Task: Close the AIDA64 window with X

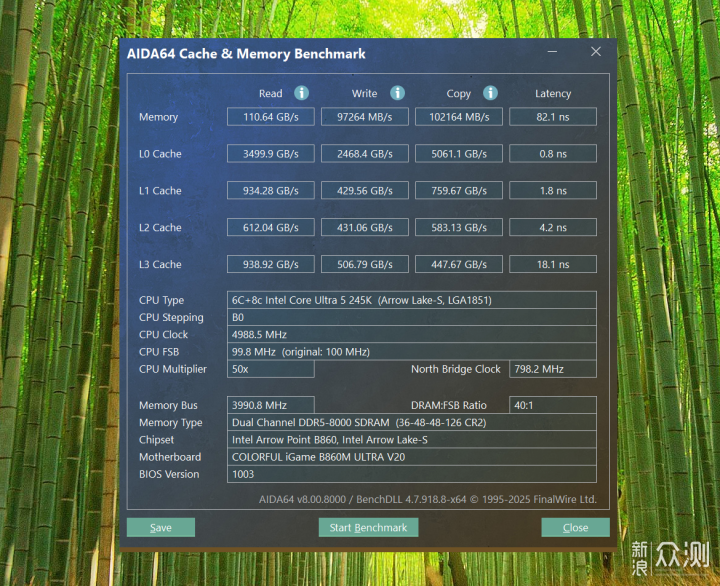Action: 596,51
